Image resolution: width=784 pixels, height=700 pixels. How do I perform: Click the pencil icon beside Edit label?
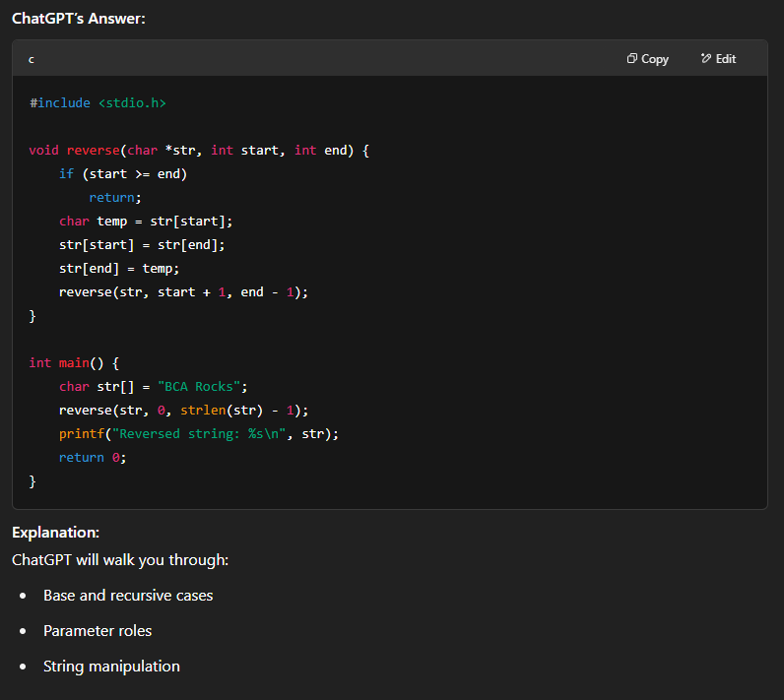[x=706, y=58]
